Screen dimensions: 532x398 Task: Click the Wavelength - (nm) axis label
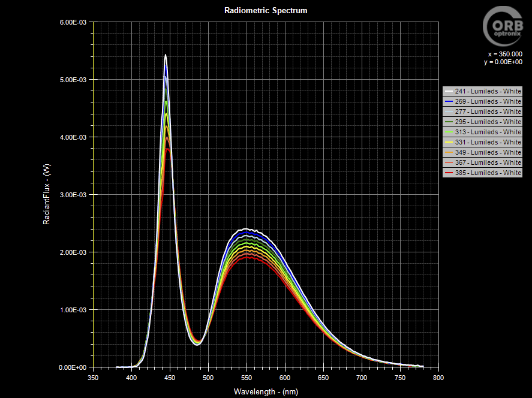(x=266, y=392)
